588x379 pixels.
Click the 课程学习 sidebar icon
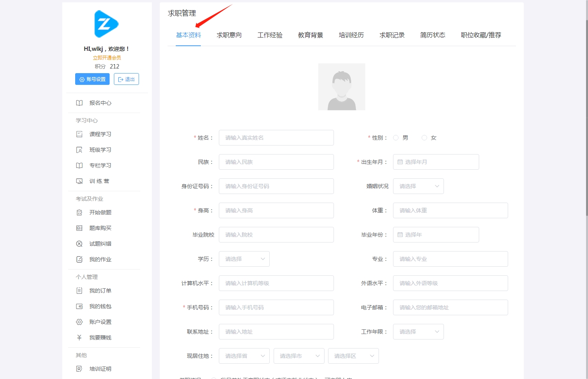79,134
